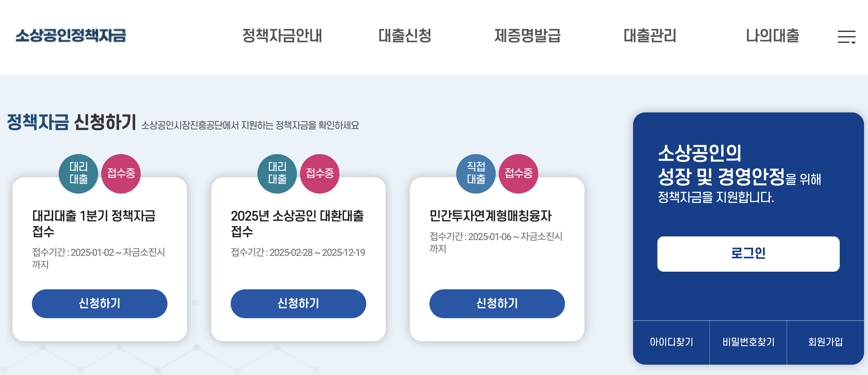Open the hamburger menu at top right
This screenshot has width=868, height=375.
point(847,37)
